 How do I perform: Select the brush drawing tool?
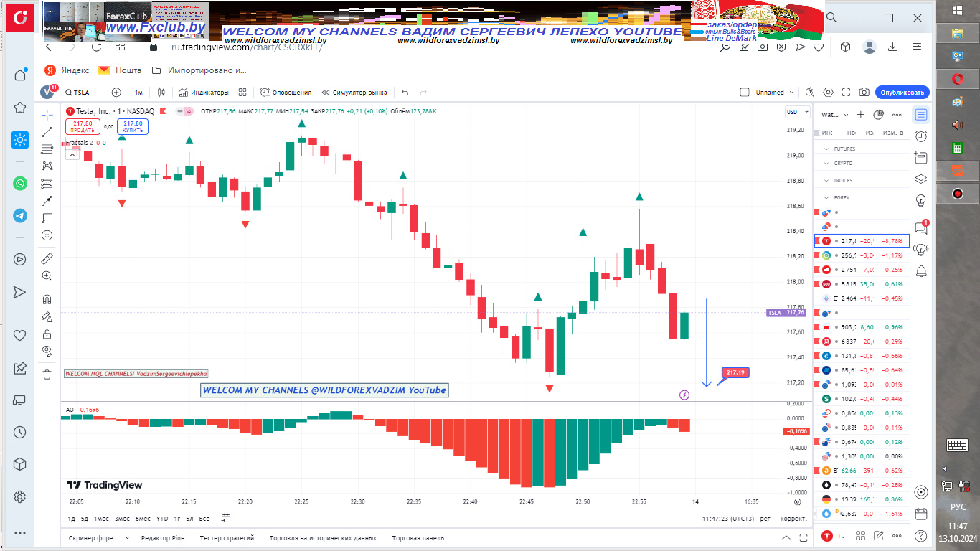(x=47, y=201)
